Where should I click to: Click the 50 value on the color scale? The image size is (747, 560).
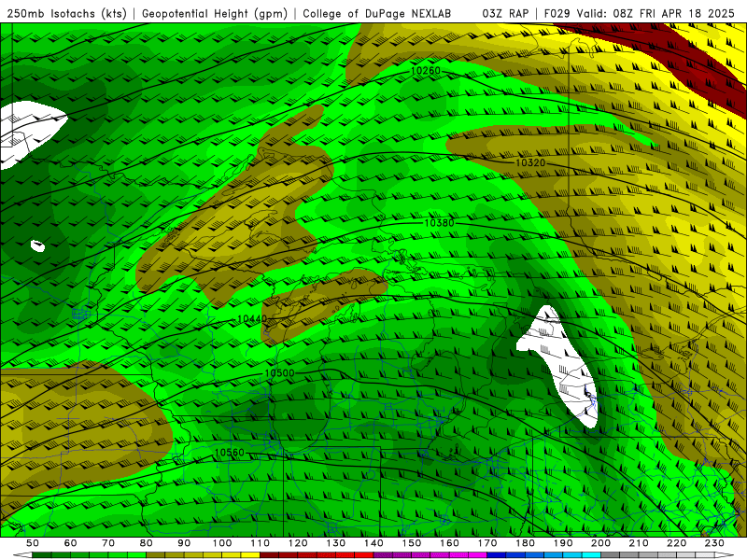[x=33, y=543]
